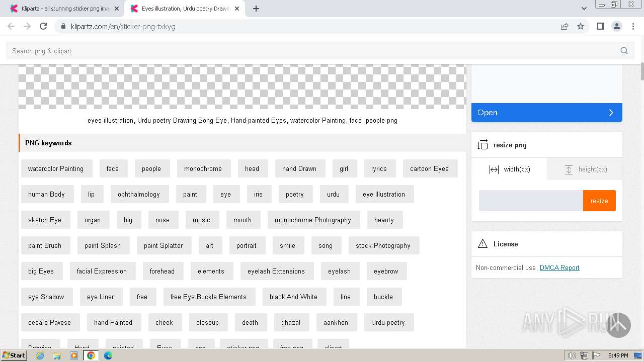Open the hand Drawn keyword tag
Viewport: 644px width, 362px height.
(x=299, y=168)
